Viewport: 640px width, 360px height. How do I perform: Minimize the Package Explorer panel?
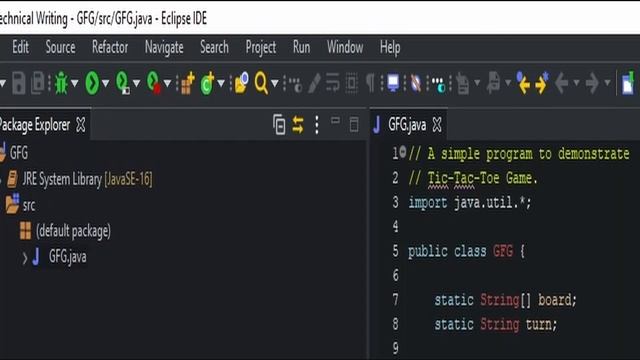(x=336, y=120)
